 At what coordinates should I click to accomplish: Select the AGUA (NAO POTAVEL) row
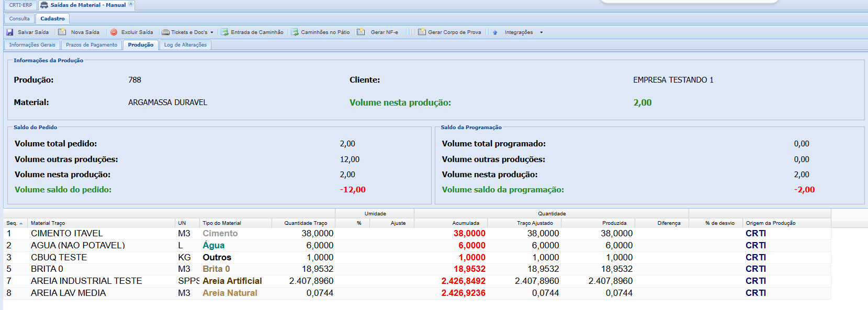pyautogui.click(x=417, y=246)
